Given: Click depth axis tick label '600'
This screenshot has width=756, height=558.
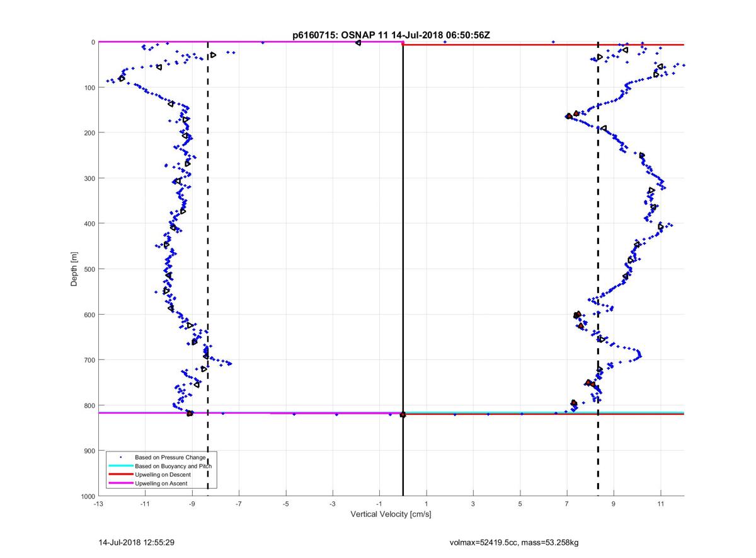Looking at the screenshot, I should point(89,315).
